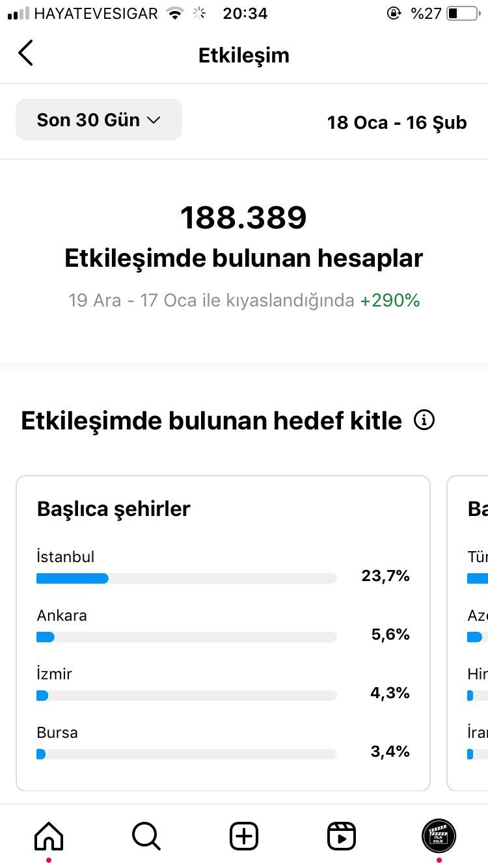Image resolution: width=488 pixels, height=868 pixels.
Task: Tap the Wi-Fi status icon
Action: (175, 13)
